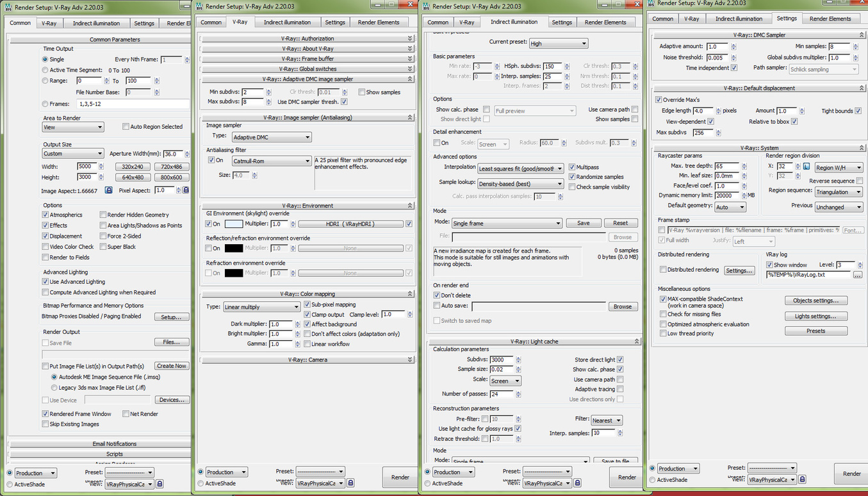
Task: Open the Output Size Custom dropdown
Action: pos(73,154)
